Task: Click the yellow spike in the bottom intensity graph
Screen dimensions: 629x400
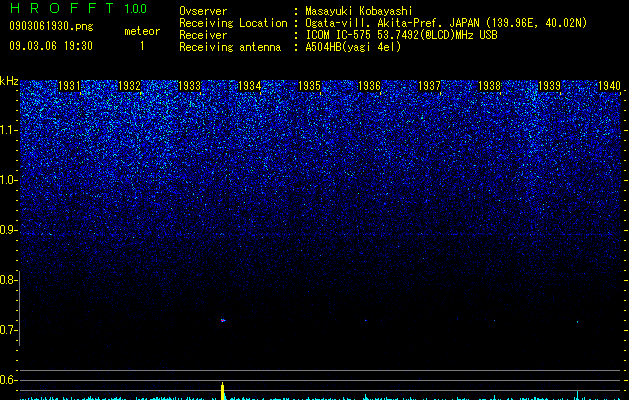Action: 223,391
